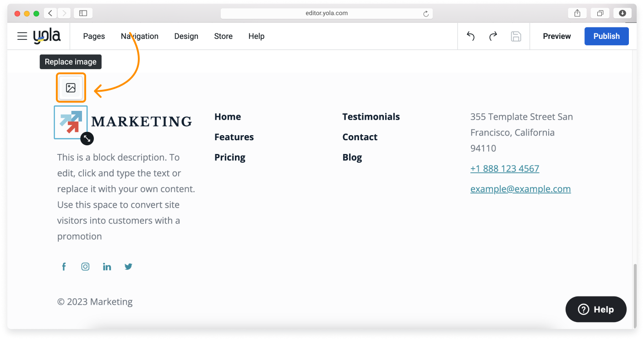The height and width of the screenshot is (340, 644).
Task: Open the Store menu
Action: 223,36
